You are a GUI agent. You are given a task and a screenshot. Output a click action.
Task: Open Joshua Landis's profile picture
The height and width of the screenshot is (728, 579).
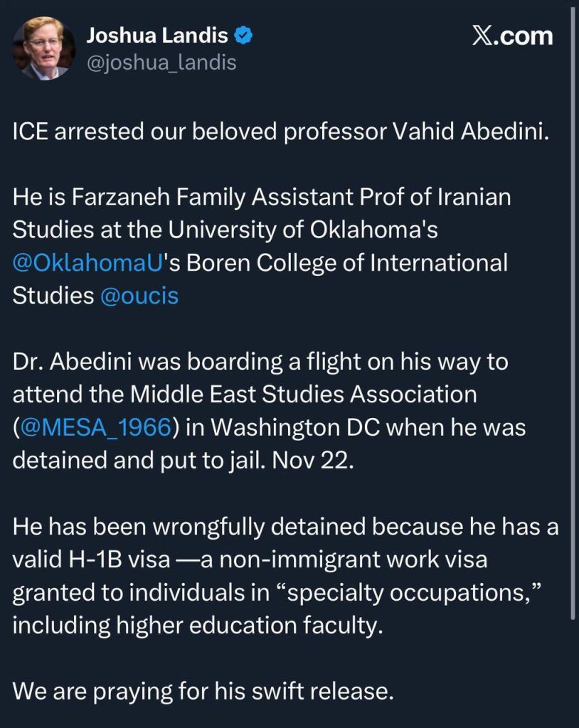[x=44, y=48]
